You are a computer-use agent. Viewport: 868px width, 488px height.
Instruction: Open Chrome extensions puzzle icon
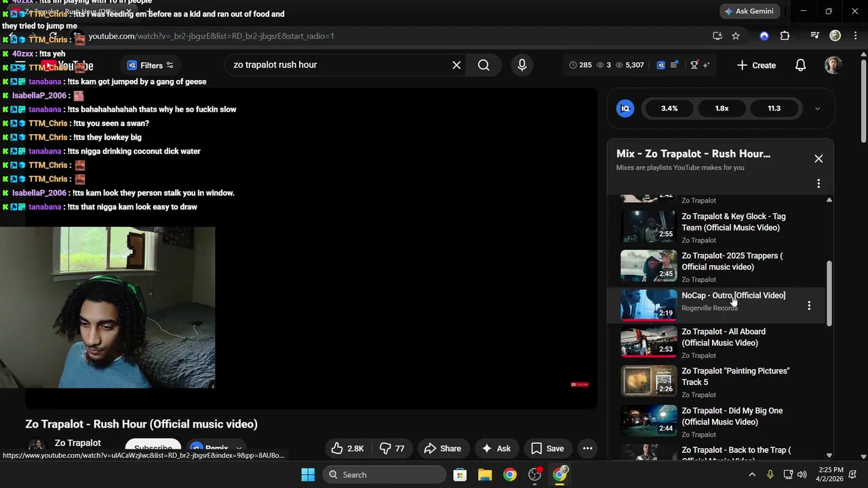point(785,36)
